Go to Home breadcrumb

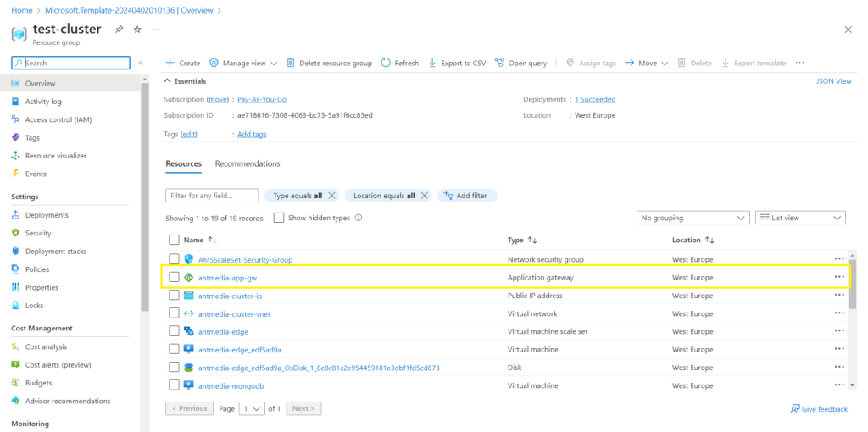[21, 10]
